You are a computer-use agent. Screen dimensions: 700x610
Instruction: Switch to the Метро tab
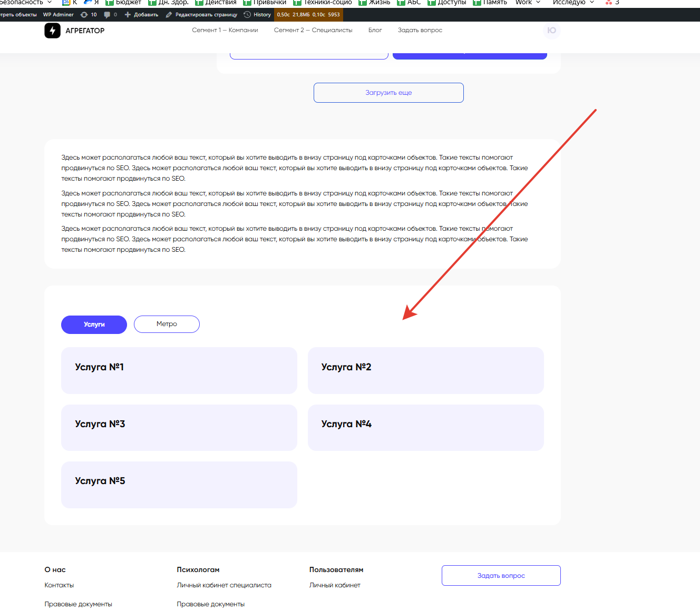pos(167,324)
